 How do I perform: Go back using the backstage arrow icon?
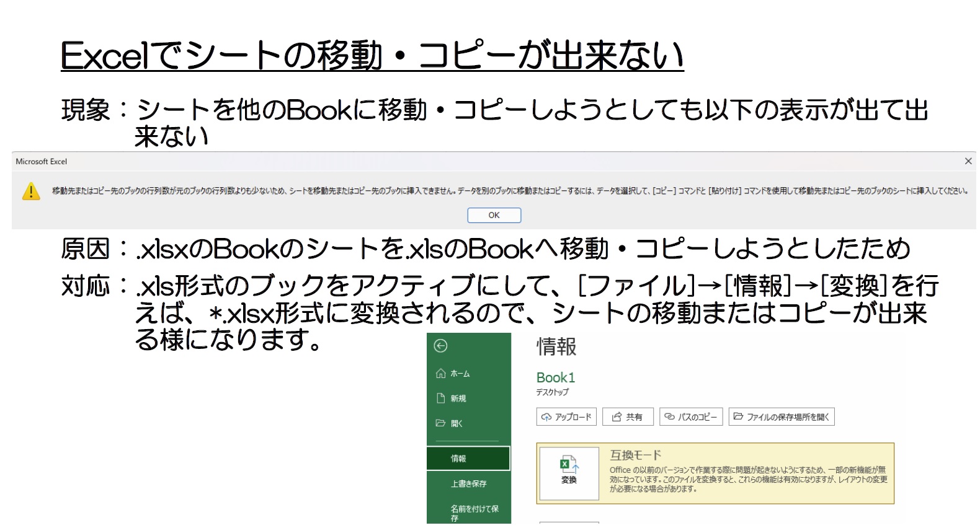440,346
